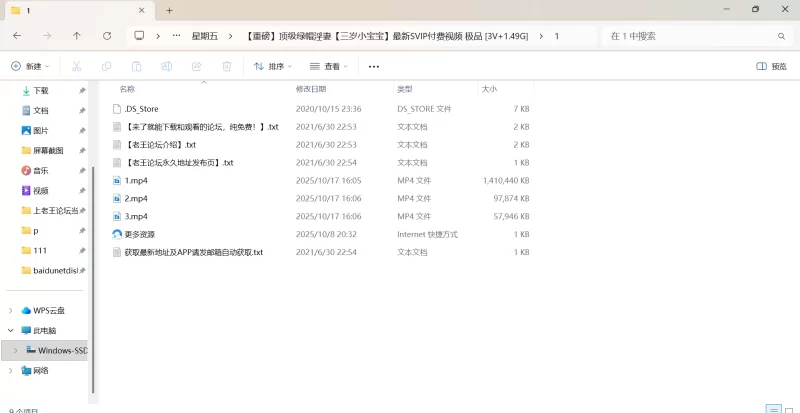Refresh the current folder view
The image size is (800, 413).
pos(107,36)
